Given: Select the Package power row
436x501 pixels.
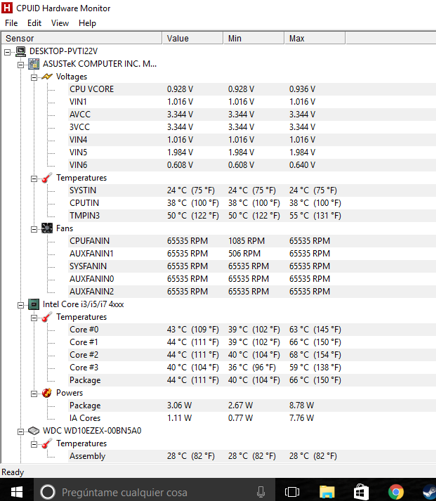Looking at the screenshot, I should (x=252, y=406).
